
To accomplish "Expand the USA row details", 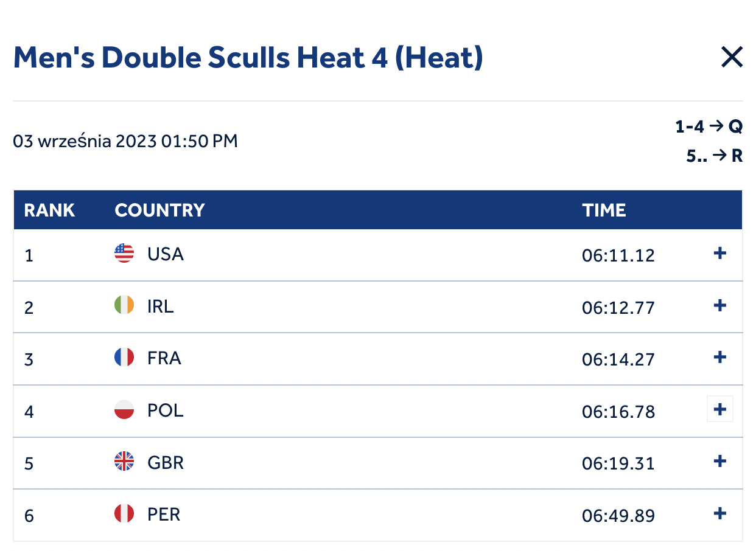I will click(720, 253).
